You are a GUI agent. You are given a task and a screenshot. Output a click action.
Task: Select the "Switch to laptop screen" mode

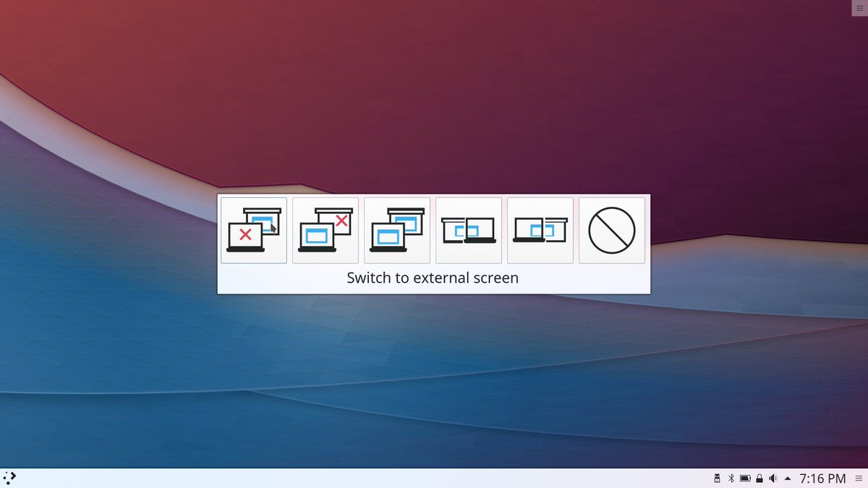click(325, 230)
